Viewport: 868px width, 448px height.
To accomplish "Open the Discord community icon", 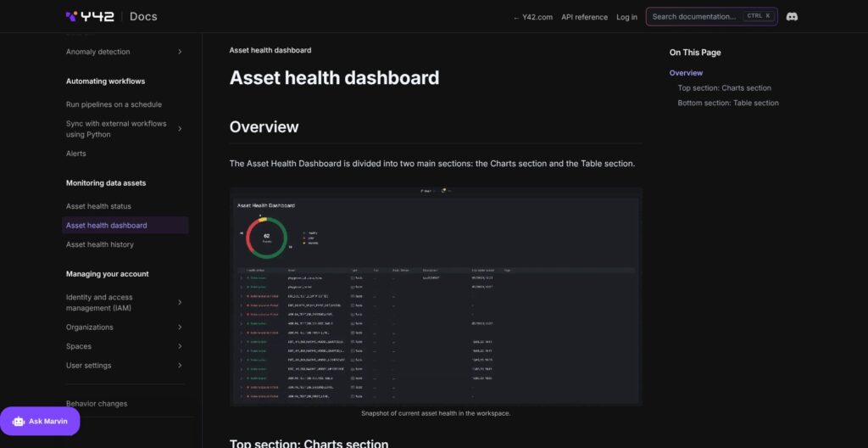I will point(792,17).
